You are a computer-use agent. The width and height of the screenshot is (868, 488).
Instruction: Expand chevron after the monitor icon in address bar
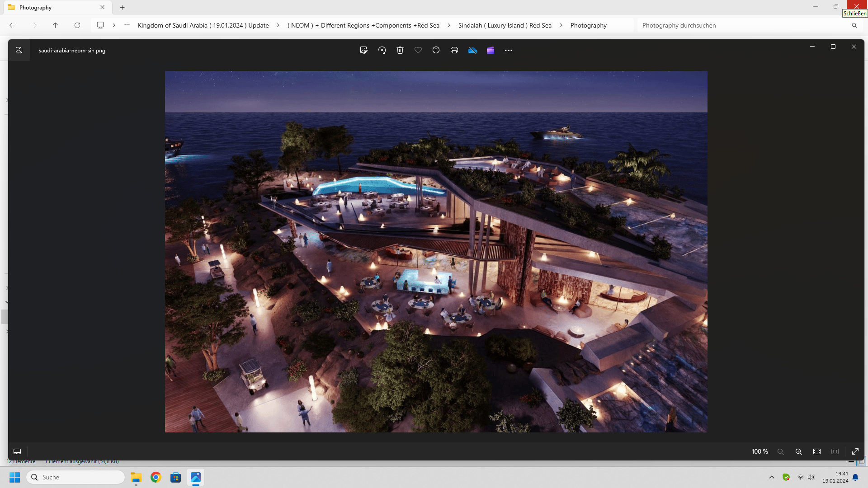114,25
